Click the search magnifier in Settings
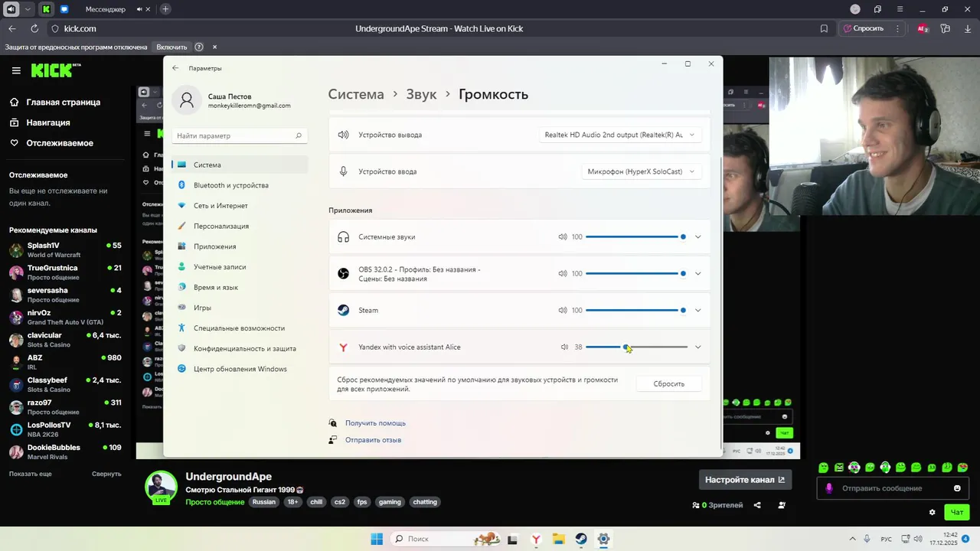The height and width of the screenshot is (551, 980). click(x=299, y=135)
